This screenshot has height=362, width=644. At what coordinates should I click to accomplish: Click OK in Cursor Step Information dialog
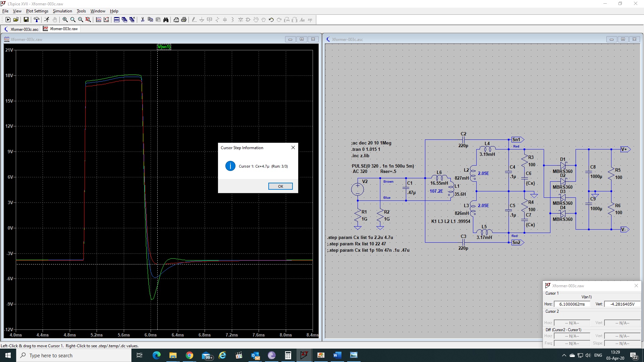click(x=280, y=186)
